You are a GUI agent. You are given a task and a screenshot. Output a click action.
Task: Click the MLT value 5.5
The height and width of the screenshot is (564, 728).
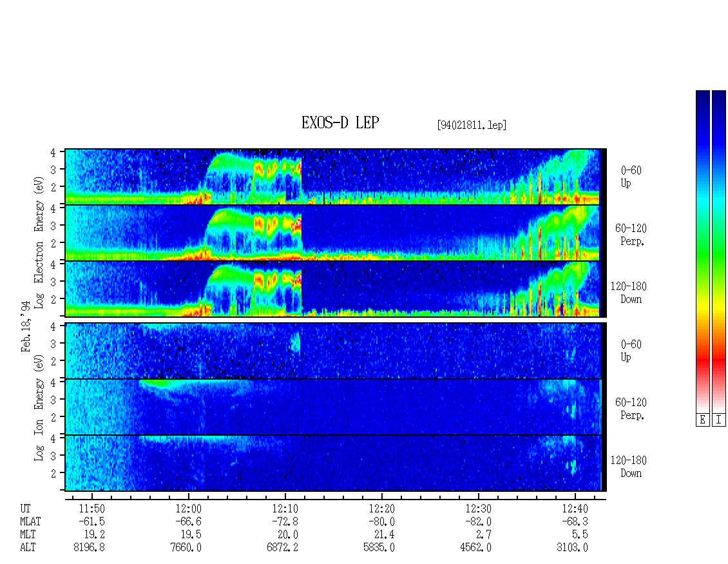pos(580,535)
